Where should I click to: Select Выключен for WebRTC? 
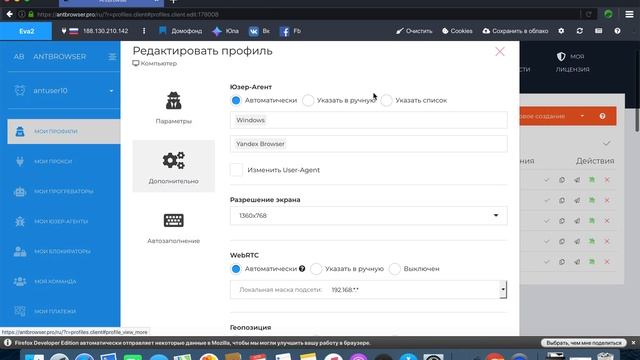click(x=395, y=269)
